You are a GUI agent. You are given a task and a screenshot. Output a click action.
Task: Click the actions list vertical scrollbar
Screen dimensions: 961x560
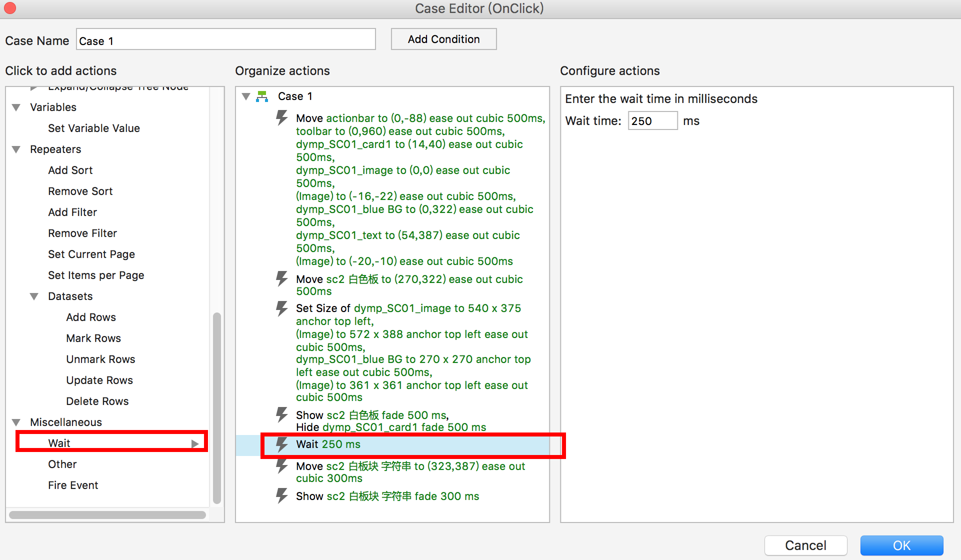pyautogui.click(x=217, y=407)
